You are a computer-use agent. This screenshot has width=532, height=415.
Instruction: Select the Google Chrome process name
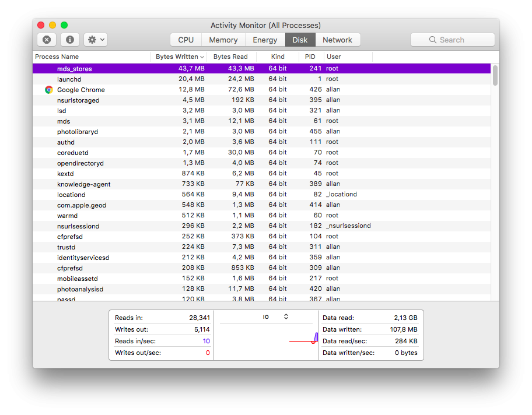coord(80,90)
